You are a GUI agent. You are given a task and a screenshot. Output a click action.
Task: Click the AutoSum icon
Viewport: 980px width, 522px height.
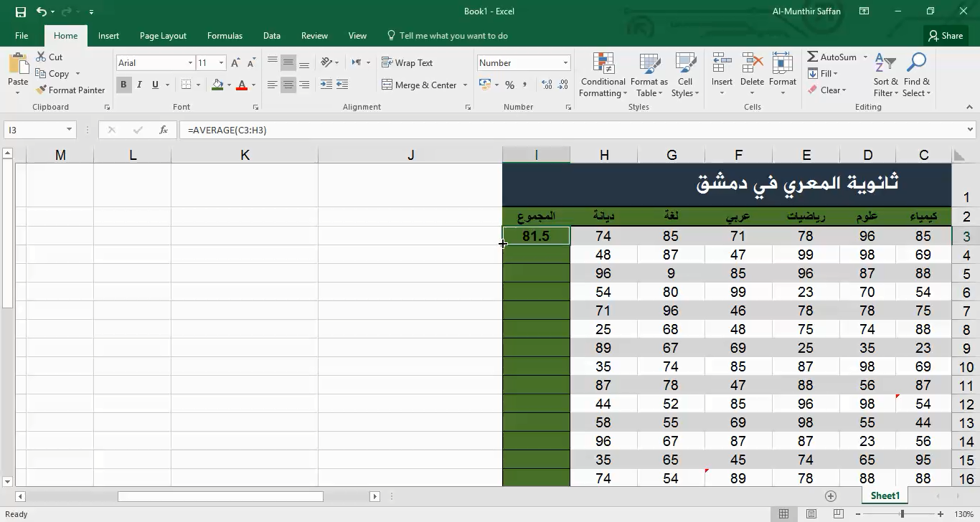click(813, 57)
